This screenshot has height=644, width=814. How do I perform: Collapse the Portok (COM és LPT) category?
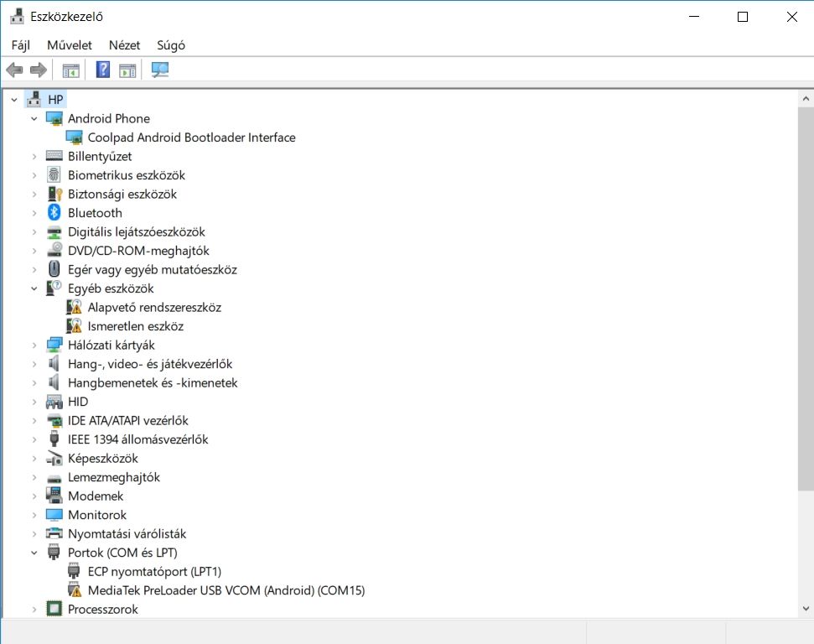pyautogui.click(x=34, y=553)
